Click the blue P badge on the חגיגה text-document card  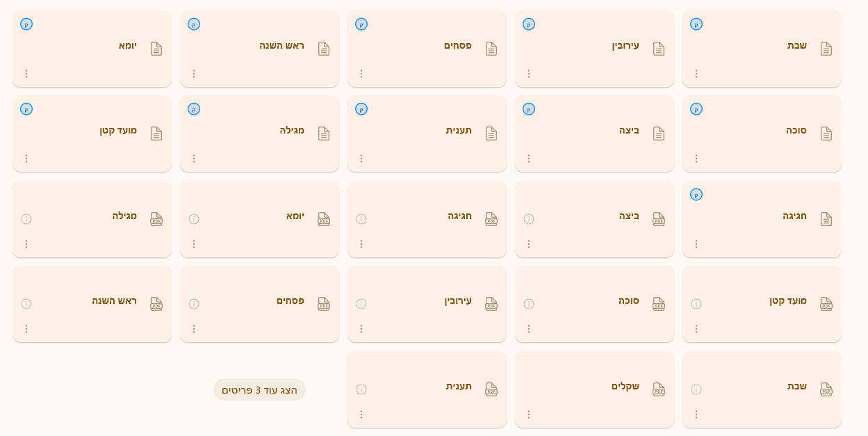[696, 195]
